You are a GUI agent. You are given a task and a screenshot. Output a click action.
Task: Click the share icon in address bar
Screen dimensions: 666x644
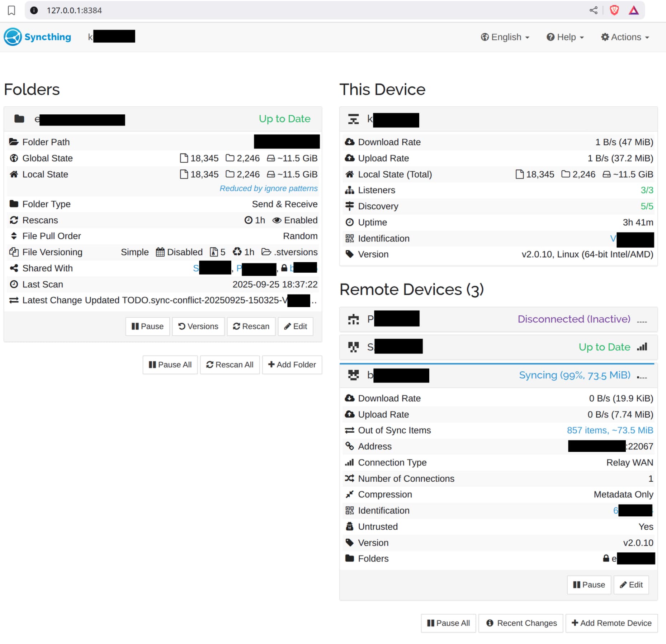click(593, 10)
